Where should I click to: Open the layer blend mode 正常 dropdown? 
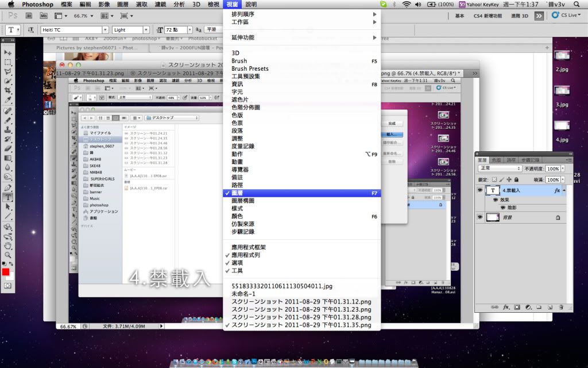(499, 168)
